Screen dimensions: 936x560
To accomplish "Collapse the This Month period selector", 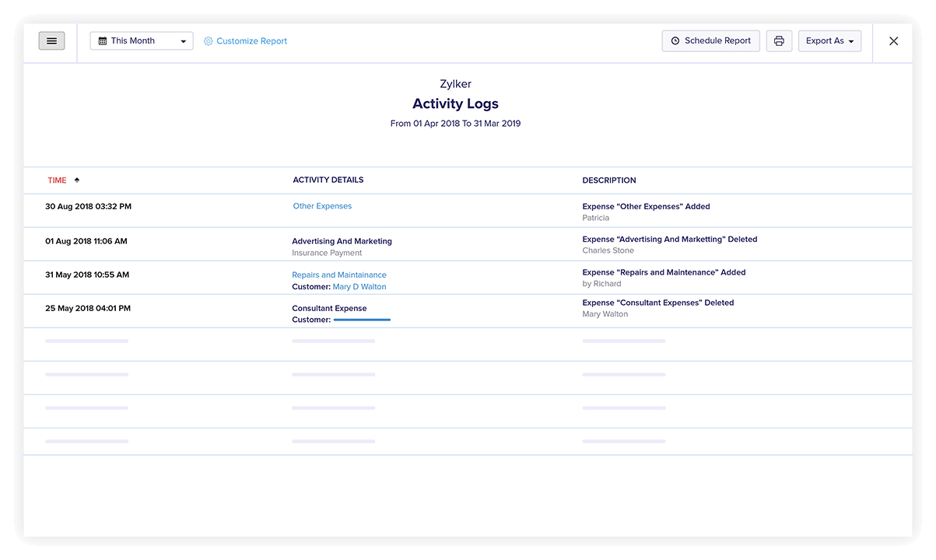I will (185, 40).
